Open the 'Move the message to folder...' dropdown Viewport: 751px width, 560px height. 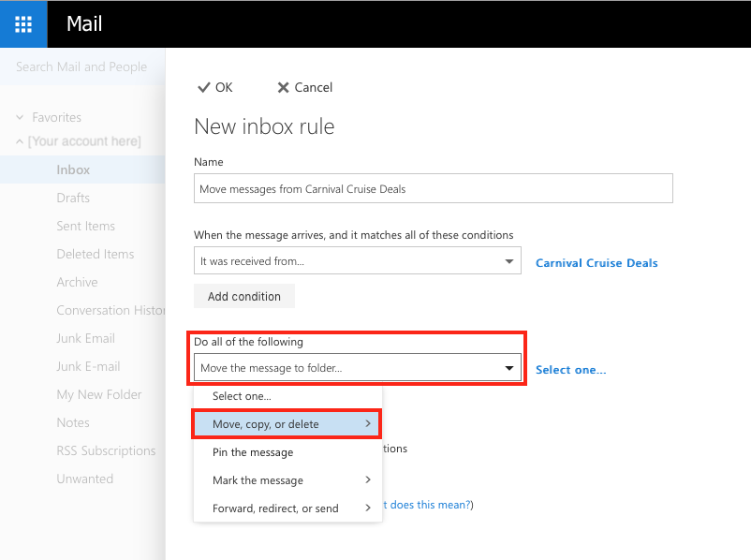pyautogui.click(x=360, y=368)
